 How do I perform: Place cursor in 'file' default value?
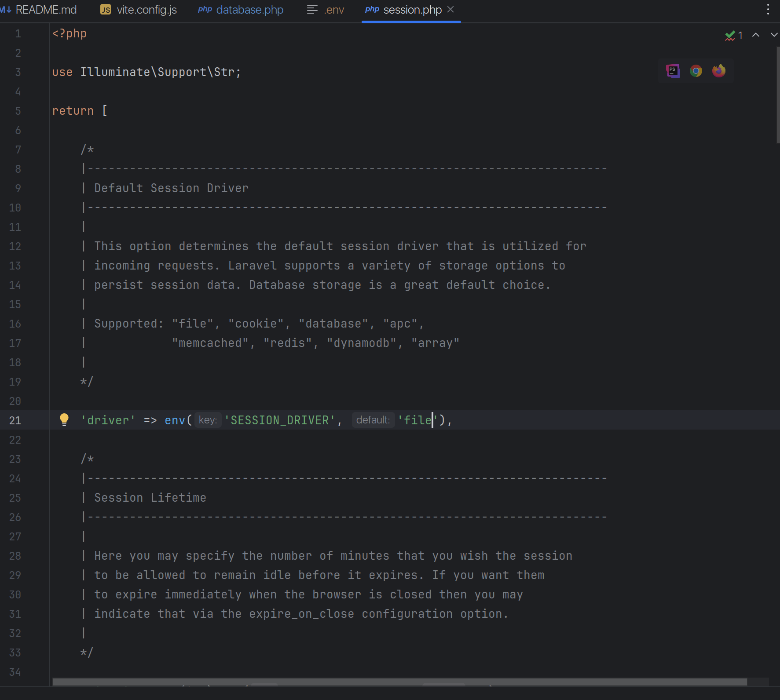[x=417, y=420]
